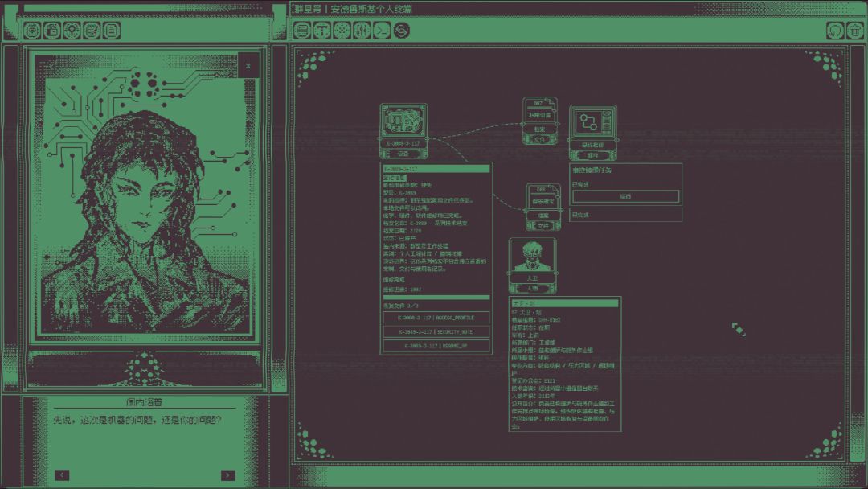This screenshot has width=868, height=489.
Task: Click the trash can icon
Action: (x=854, y=30)
